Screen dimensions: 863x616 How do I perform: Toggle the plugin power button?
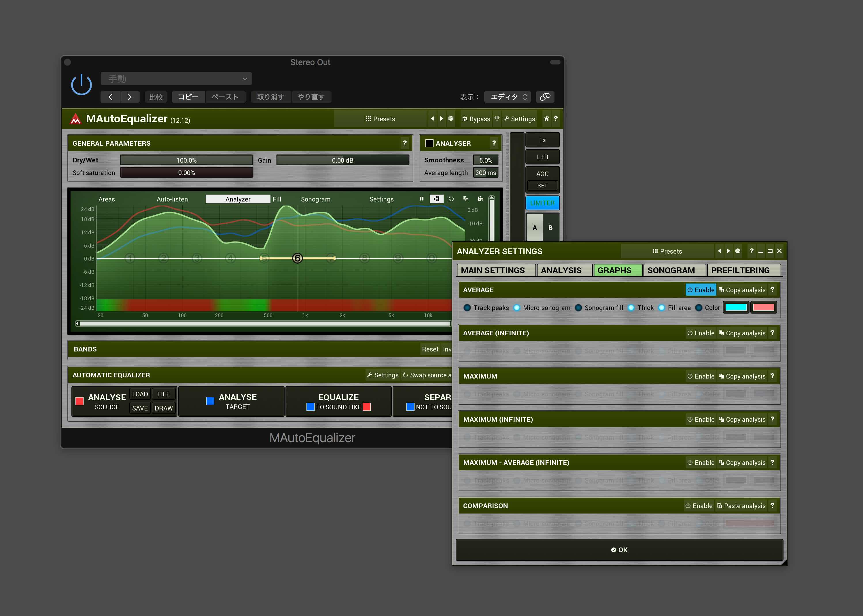(x=81, y=84)
